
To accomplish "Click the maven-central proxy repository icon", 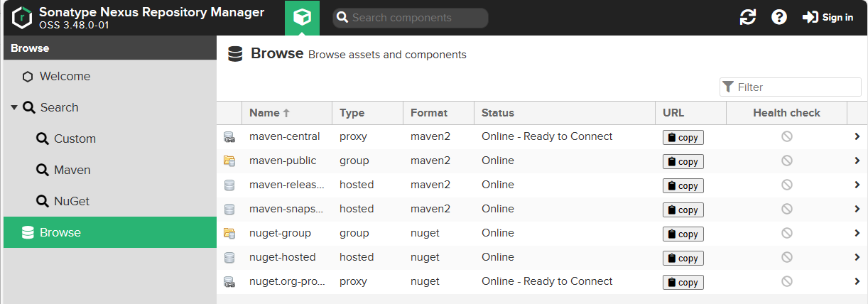I will (x=229, y=136).
